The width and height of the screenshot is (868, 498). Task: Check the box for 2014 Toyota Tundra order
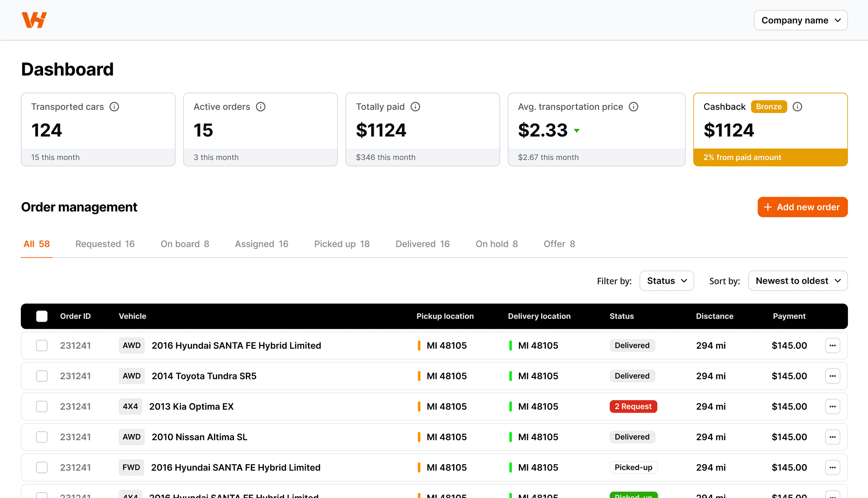[42, 376]
